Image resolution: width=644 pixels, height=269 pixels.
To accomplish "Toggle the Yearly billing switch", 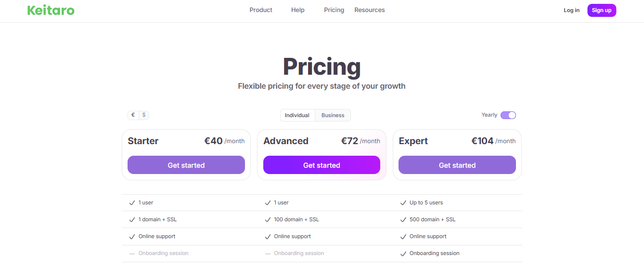I will pos(508,115).
